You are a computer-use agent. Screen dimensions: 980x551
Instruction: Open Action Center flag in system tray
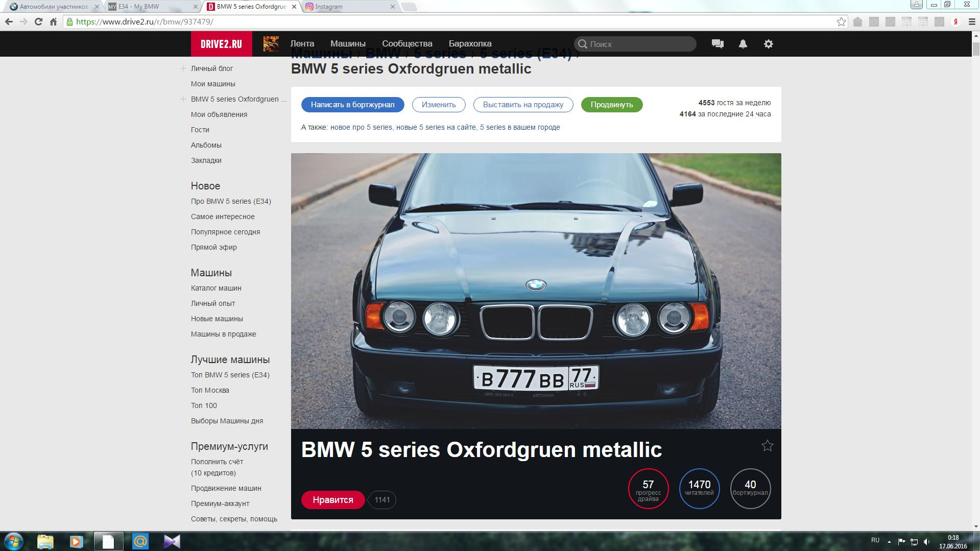point(901,542)
